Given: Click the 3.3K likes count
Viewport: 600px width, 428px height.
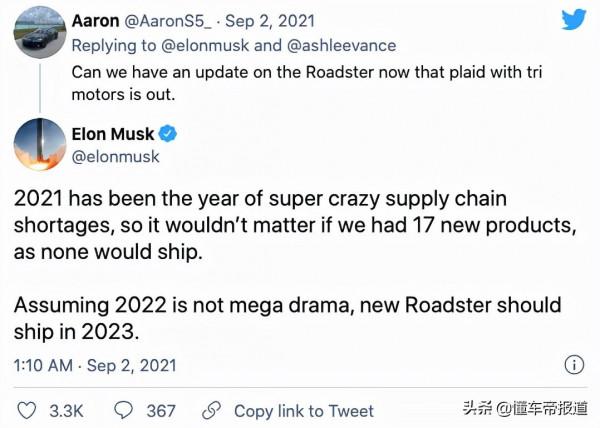Looking at the screenshot, I should (65, 411).
